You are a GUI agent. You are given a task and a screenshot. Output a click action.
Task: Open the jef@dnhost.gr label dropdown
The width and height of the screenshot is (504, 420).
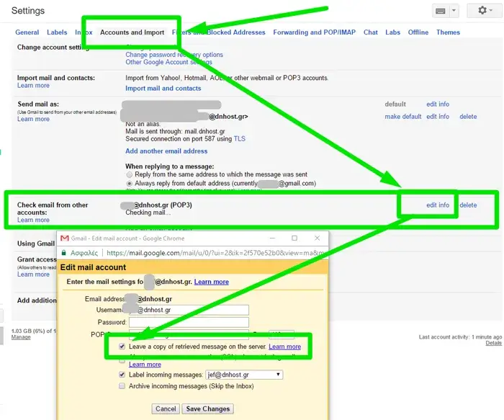pos(244,375)
